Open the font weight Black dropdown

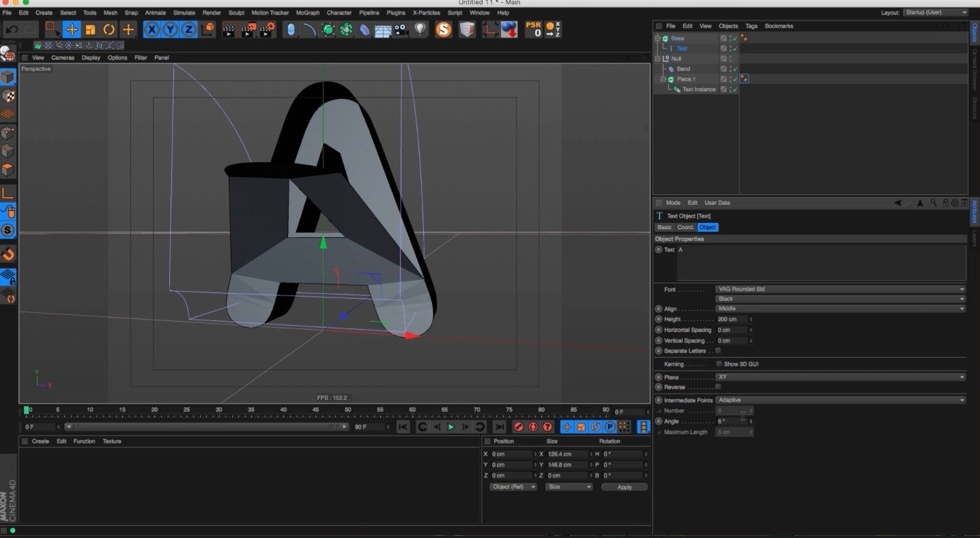pyautogui.click(x=840, y=299)
